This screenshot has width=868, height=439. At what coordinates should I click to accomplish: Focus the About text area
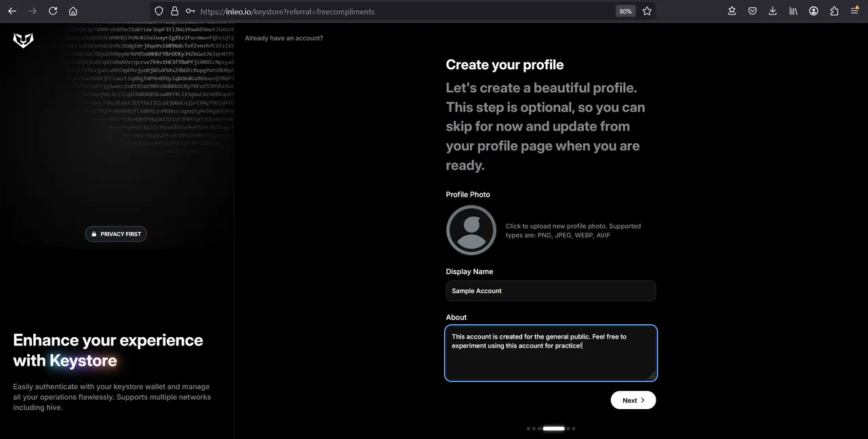point(551,353)
